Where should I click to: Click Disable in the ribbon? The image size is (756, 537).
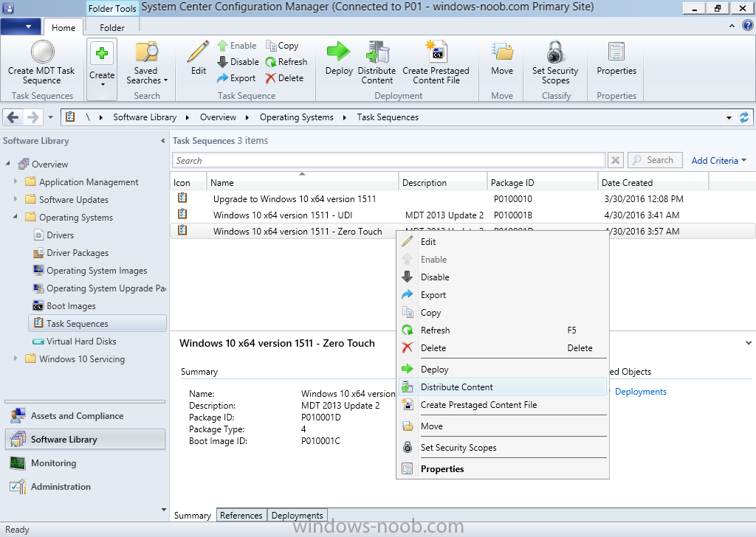click(x=238, y=62)
